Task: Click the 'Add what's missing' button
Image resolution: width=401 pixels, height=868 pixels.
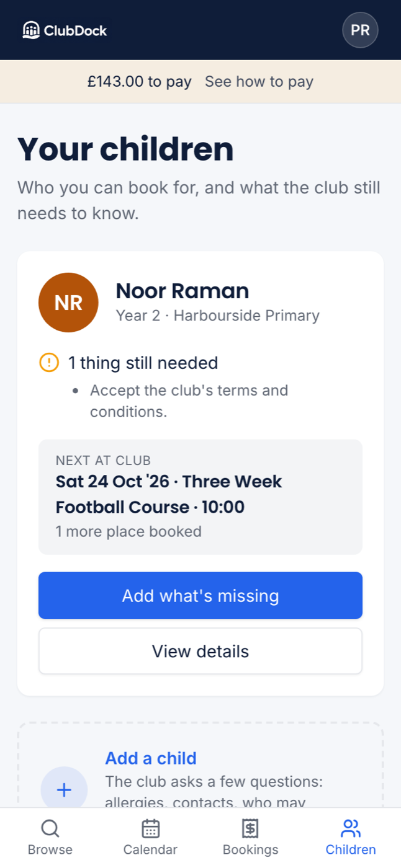Action: point(200,595)
